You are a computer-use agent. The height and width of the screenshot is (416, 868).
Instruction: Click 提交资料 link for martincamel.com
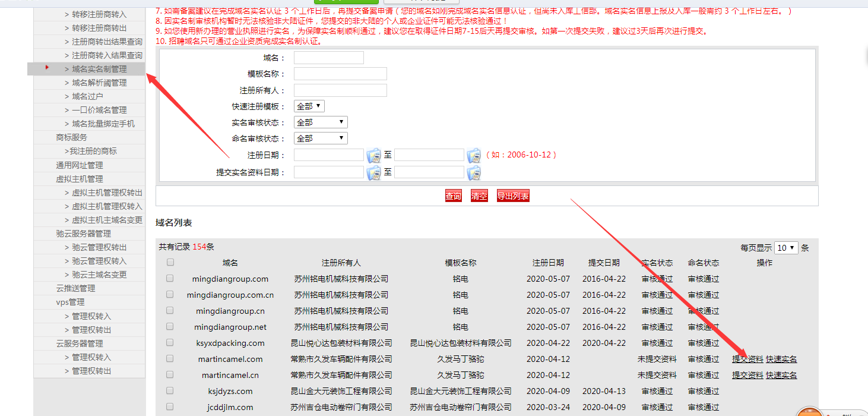click(x=747, y=359)
